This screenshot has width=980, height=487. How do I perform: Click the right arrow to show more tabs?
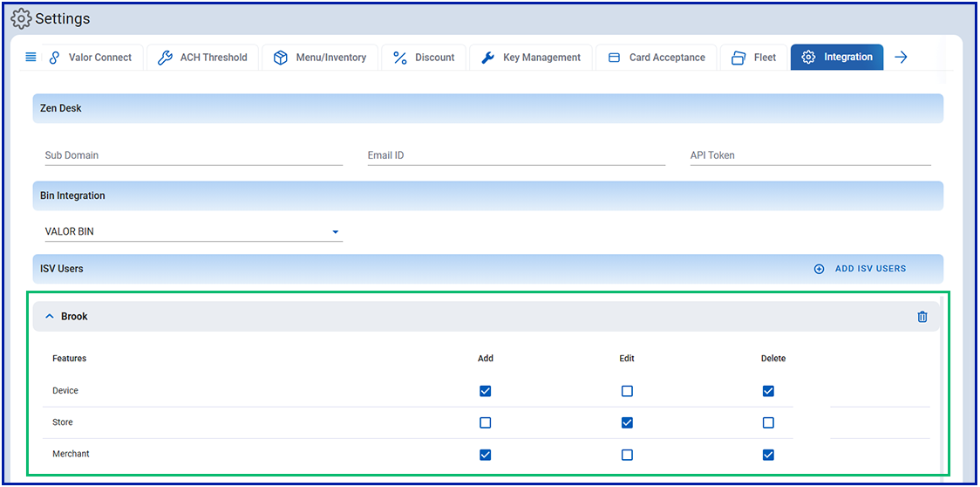[901, 57]
